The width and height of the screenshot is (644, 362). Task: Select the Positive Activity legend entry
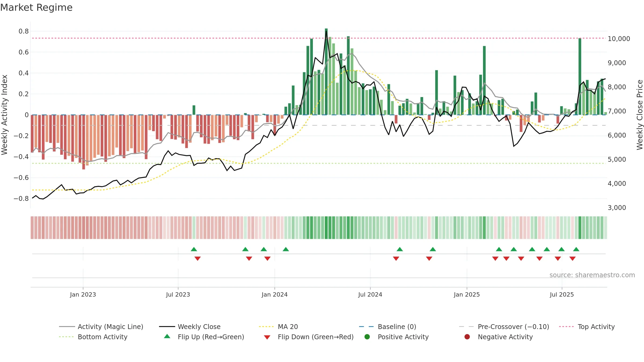[x=397, y=337]
